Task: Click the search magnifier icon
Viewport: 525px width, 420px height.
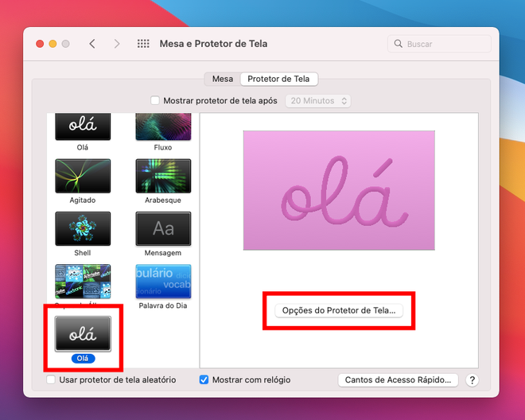Action: 398,44
